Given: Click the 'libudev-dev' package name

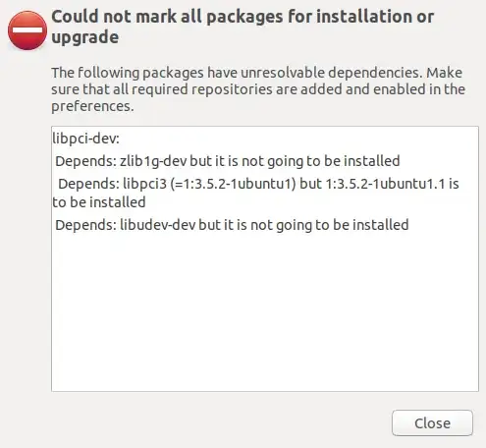Looking at the screenshot, I should point(158,225).
